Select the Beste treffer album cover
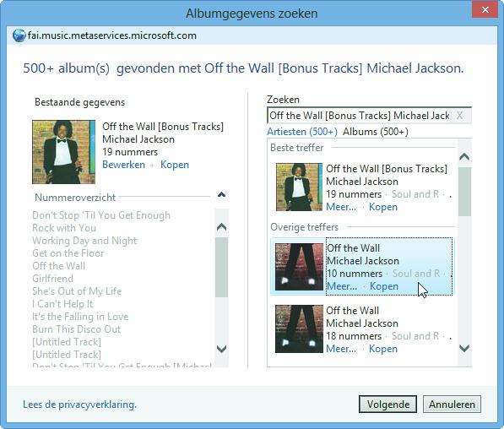 coord(299,187)
